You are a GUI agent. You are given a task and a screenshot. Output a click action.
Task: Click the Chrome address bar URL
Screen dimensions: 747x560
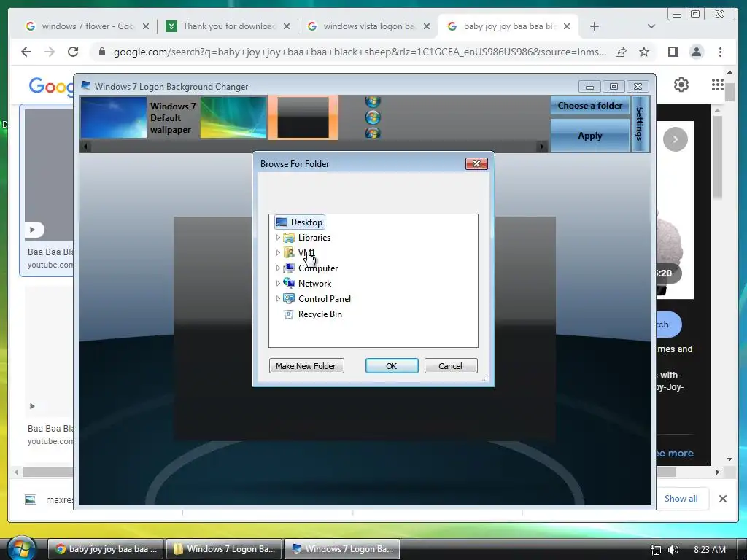pos(360,52)
